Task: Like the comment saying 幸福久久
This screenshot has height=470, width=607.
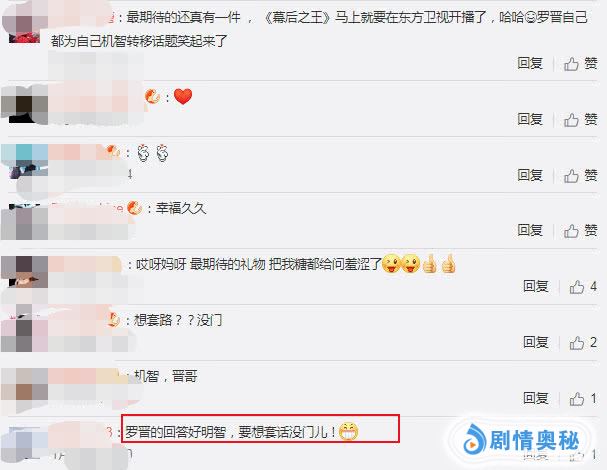Action: point(580,231)
